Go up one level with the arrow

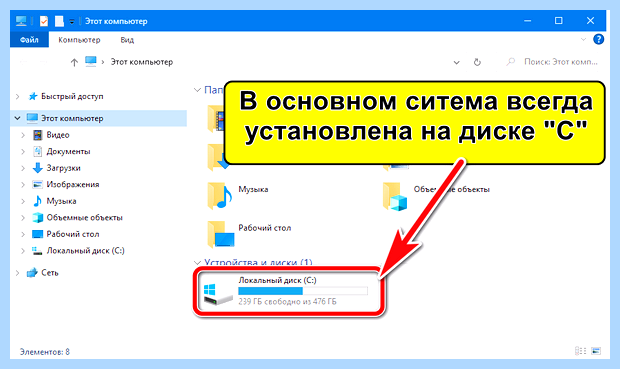pos(74,62)
